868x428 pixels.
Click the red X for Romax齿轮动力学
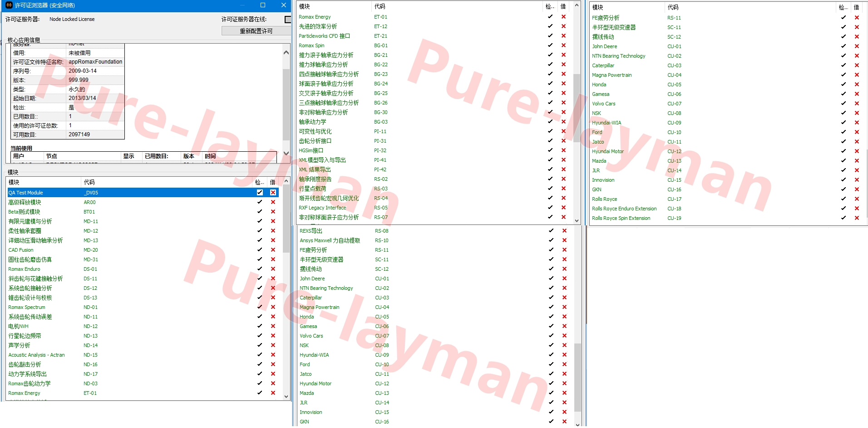pyautogui.click(x=273, y=383)
